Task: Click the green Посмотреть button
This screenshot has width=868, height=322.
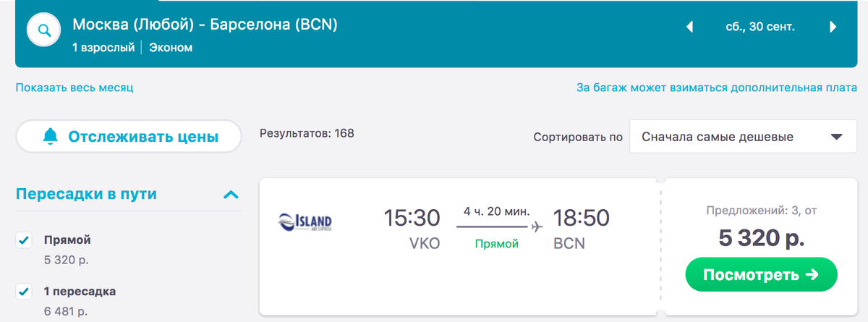Action: 760,275
